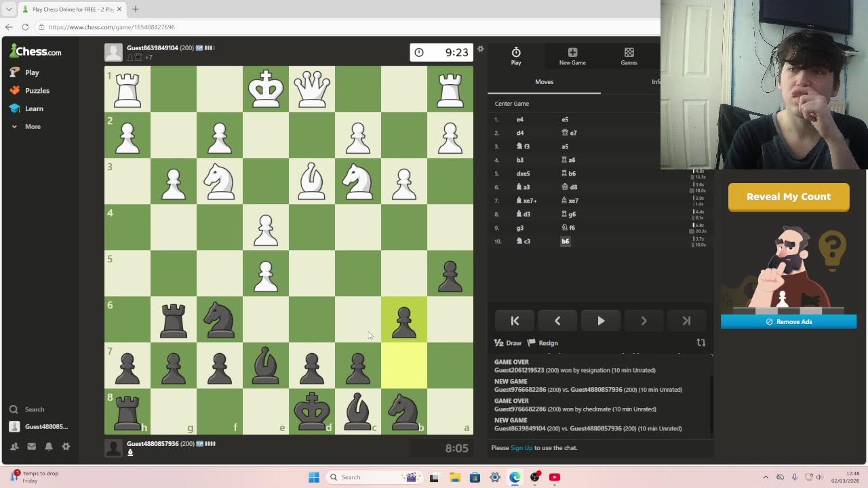The image size is (868, 488).
Task: Click the white knight on c3
Action: pos(358,181)
